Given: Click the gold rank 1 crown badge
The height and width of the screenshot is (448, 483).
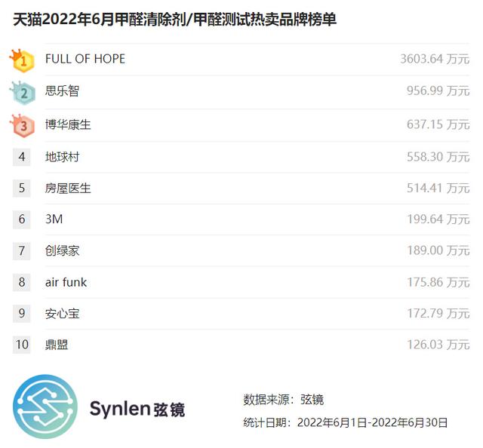Looking at the screenshot, I should tap(22, 60).
